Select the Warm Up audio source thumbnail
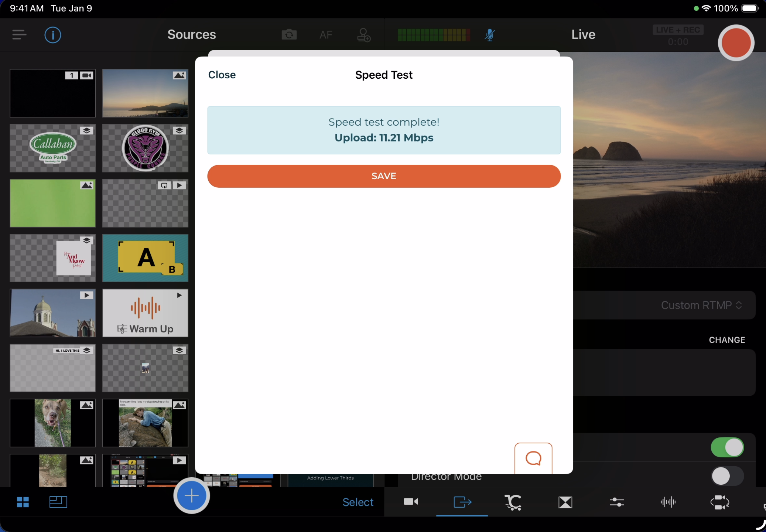The height and width of the screenshot is (532, 766). coord(145,313)
